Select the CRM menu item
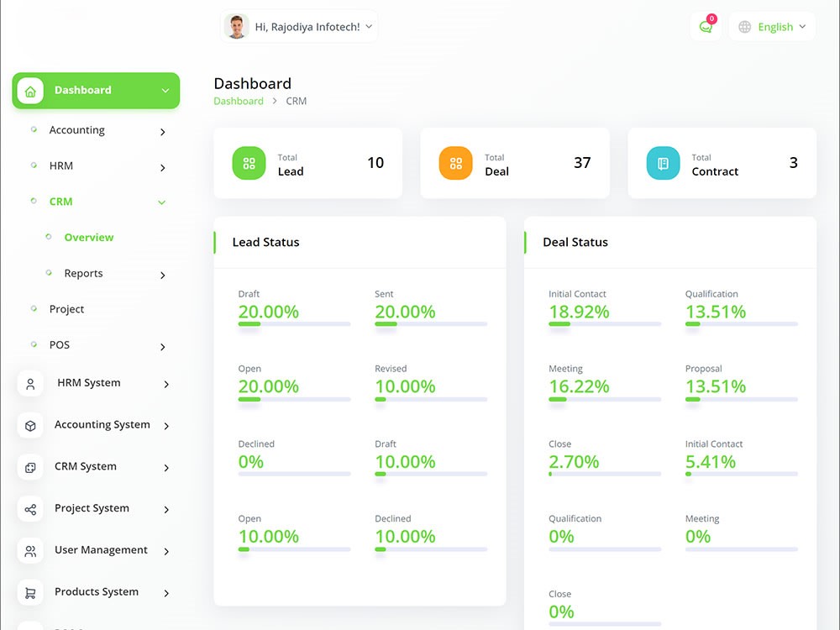Image resolution: width=840 pixels, height=630 pixels. pos(60,202)
